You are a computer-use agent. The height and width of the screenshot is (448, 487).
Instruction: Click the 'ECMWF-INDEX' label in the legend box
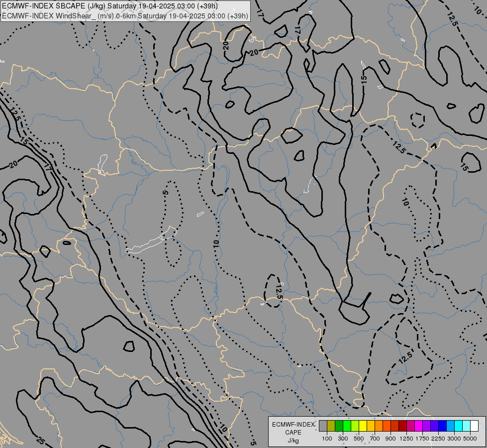pos(293,425)
